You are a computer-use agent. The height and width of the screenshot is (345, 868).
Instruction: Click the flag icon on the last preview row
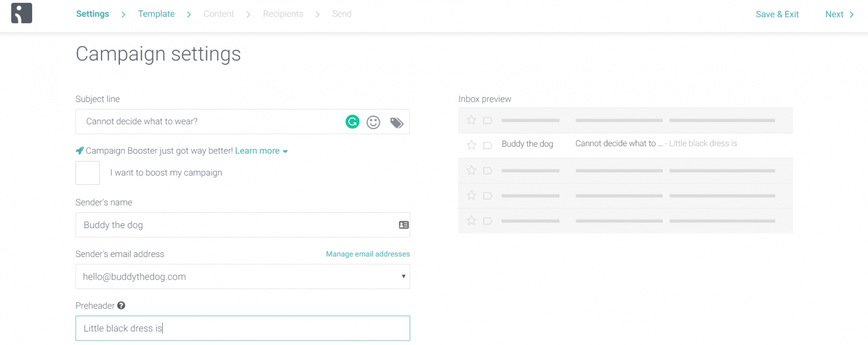(487, 221)
